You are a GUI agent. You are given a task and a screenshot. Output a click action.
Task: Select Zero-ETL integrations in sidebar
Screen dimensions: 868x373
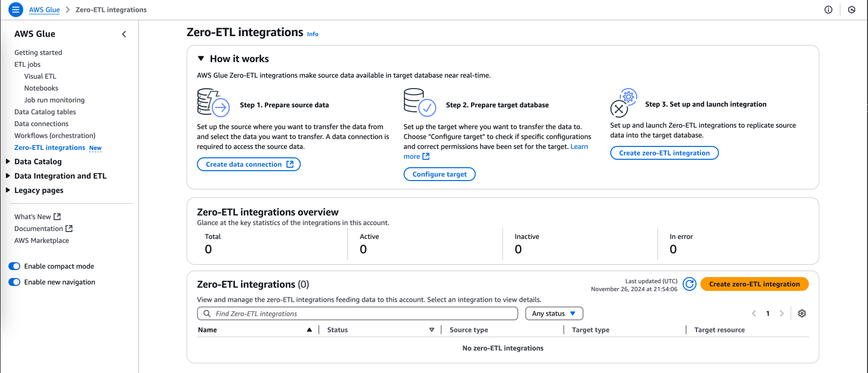[49, 147]
